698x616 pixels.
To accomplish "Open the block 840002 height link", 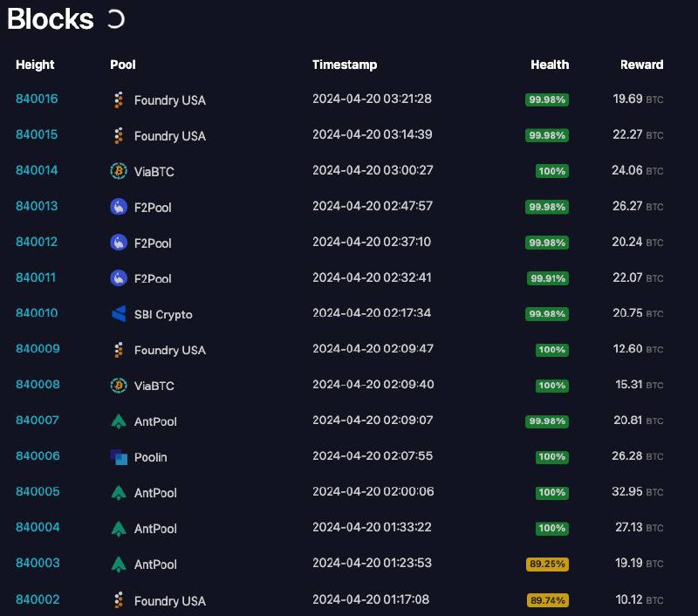I will tap(38, 599).
